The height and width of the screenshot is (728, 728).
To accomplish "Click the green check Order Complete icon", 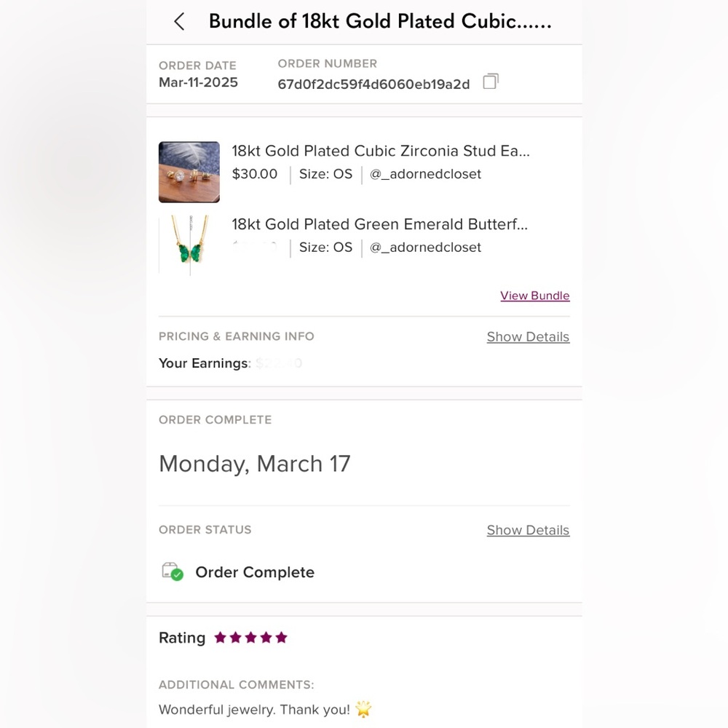I will pyautogui.click(x=172, y=571).
